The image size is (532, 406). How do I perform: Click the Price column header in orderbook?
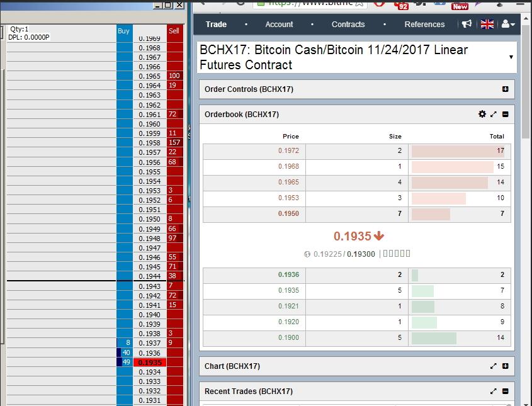[x=290, y=137]
